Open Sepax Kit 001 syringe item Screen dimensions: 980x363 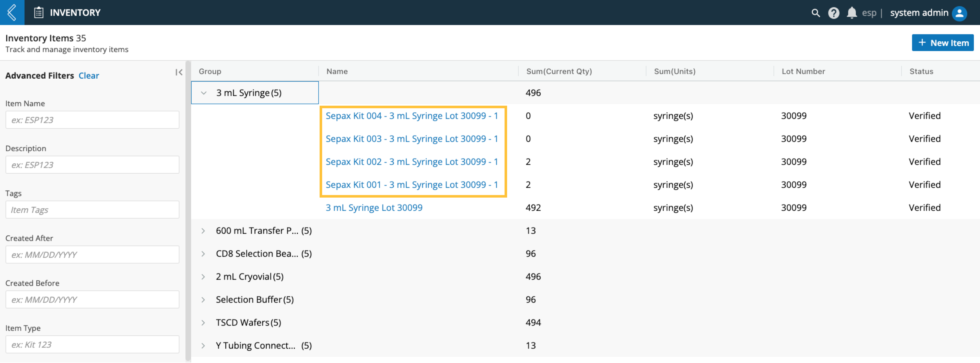click(x=412, y=185)
